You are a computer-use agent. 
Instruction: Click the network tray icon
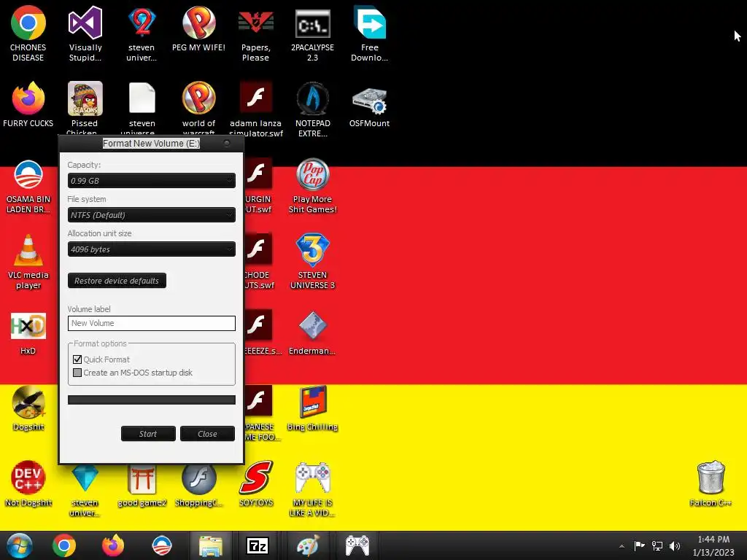click(657, 546)
